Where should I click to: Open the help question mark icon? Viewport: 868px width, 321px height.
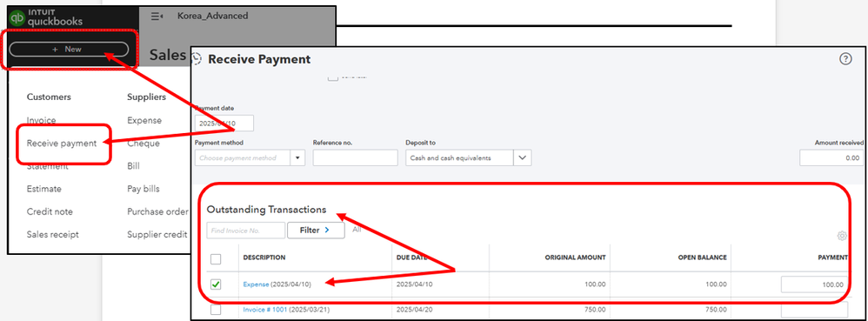click(845, 59)
